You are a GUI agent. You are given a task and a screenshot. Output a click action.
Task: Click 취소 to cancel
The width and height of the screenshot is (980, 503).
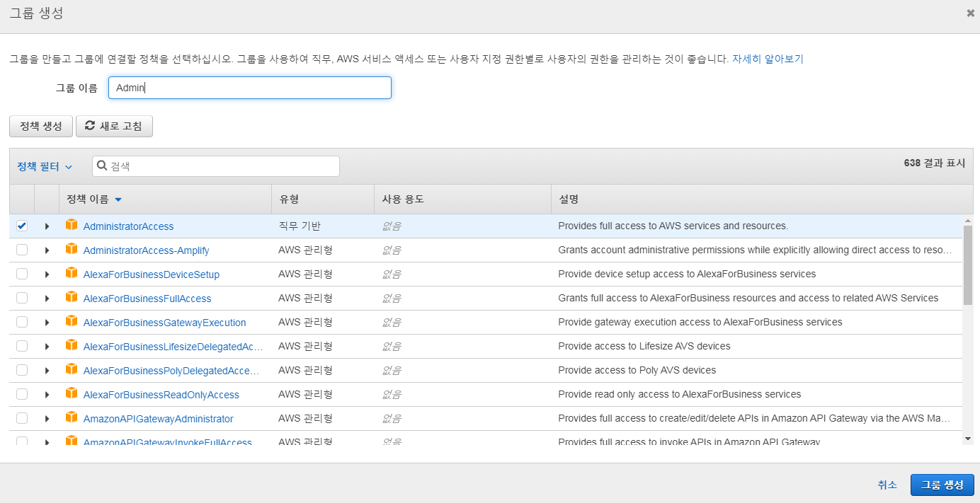pyautogui.click(x=887, y=485)
